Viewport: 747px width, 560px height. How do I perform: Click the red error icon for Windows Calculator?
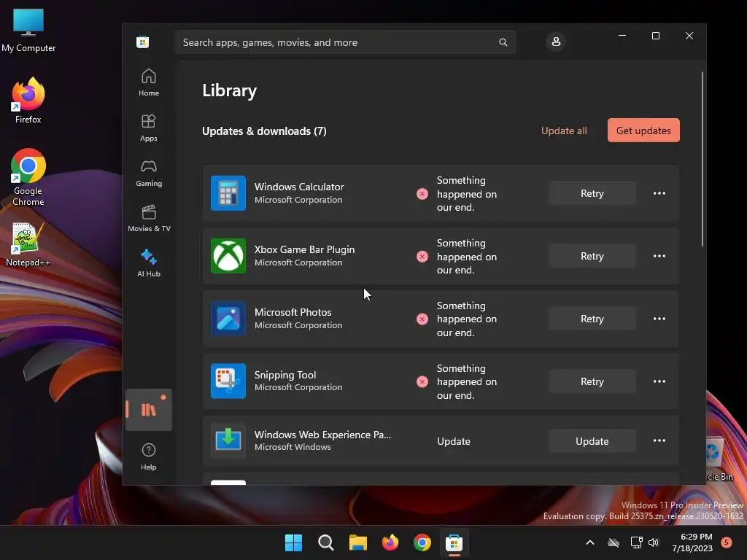(x=422, y=194)
